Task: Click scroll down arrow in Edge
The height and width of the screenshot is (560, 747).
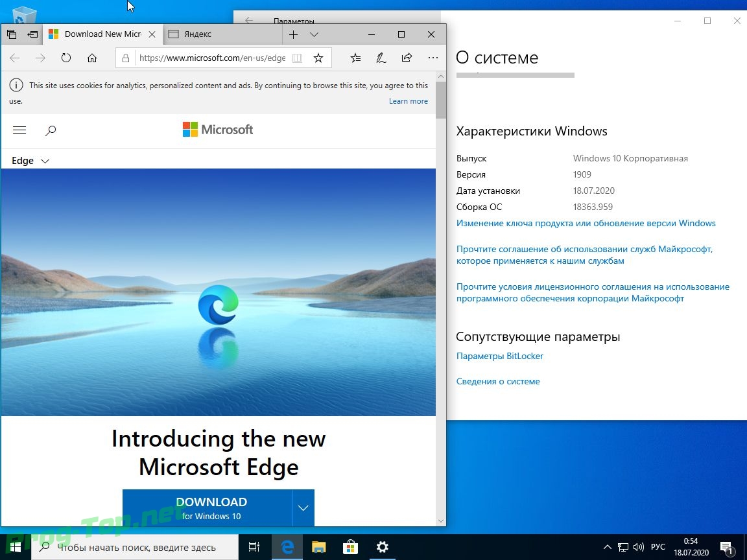Action: 441,521
